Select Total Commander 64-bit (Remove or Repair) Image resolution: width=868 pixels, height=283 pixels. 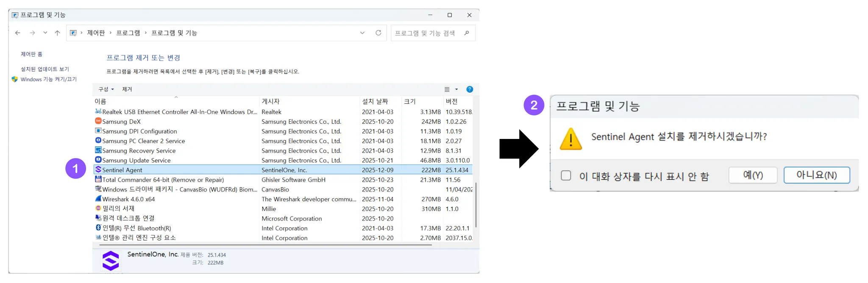pyautogui.click(x=163, y=180)
